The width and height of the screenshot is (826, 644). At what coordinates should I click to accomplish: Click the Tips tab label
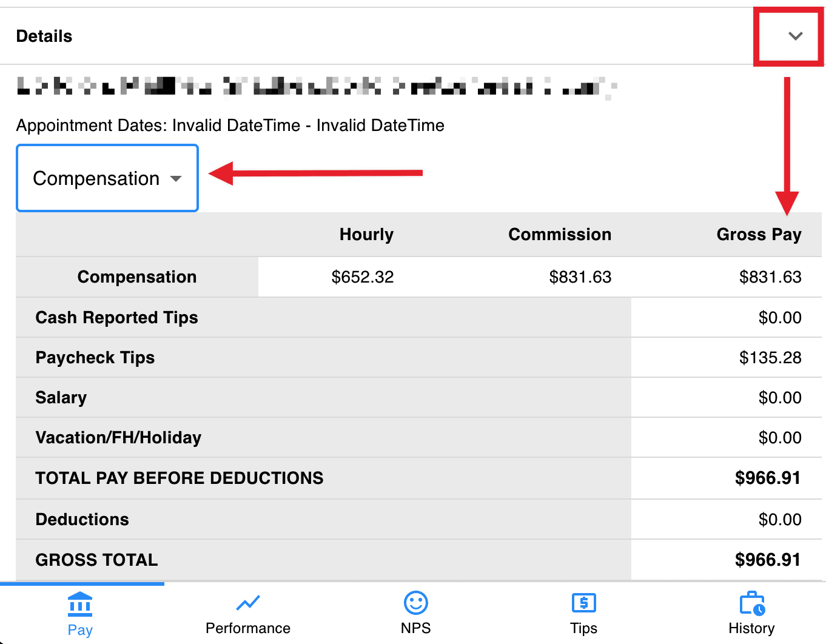point(584,628)
